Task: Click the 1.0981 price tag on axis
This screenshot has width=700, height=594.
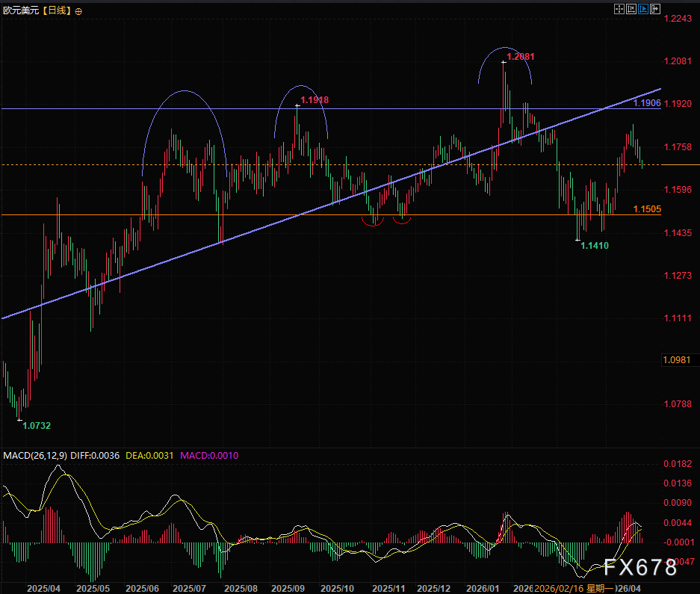Action: [675, 360]
